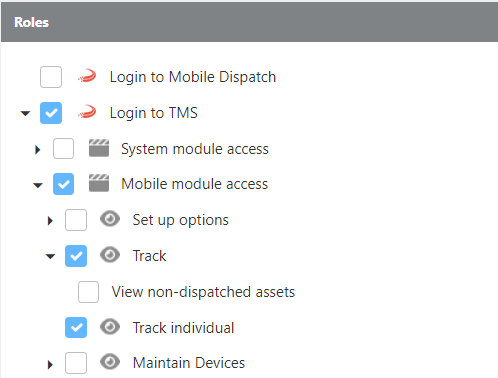Enable the Login to Mobile Dispatch checkbox
498x378 pixels.
[x=51, y=77]
